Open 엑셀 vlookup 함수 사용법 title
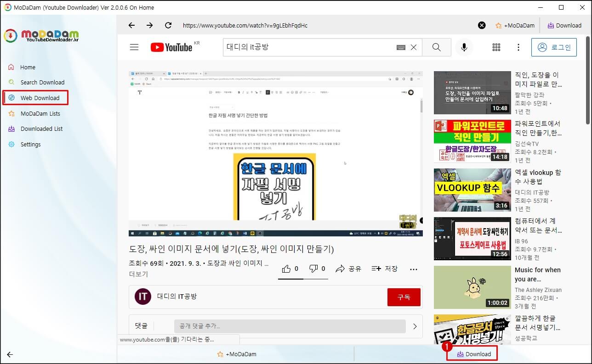592x364 pixels. tap(538, 177)
